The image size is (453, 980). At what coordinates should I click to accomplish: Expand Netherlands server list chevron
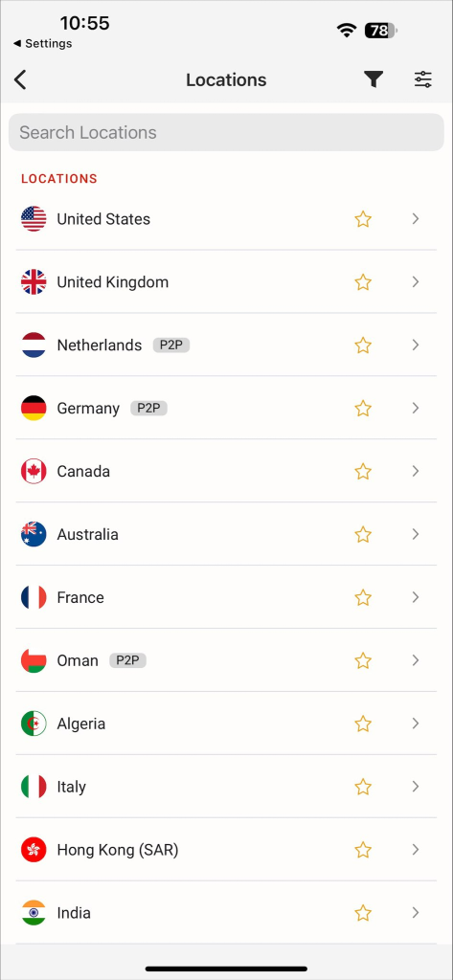coord(416,345)
